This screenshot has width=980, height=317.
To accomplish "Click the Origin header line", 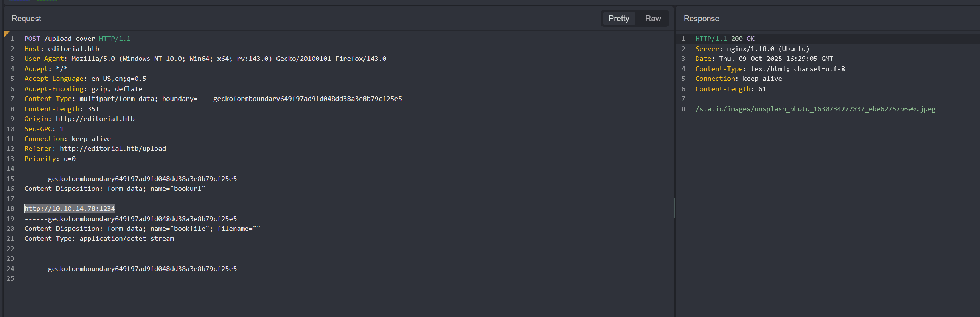I will click(x=79, y=119).
